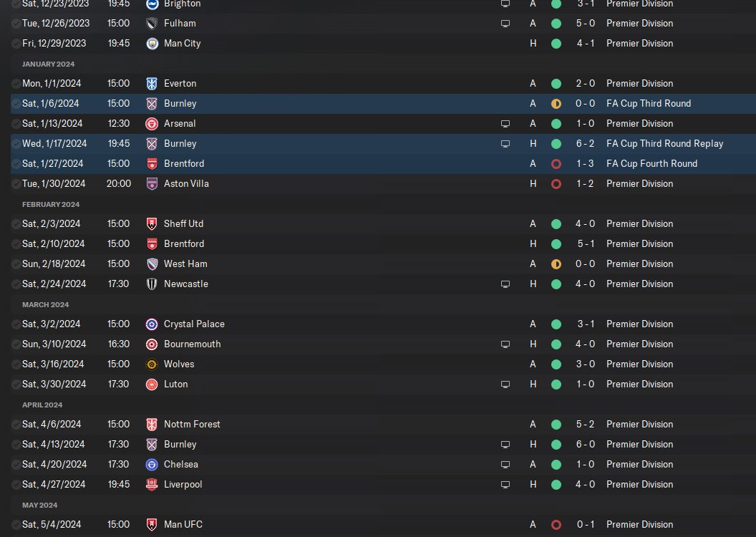Click the Crystal Palace badge
The width and height of the screenshot is (756, 537).
tap(152, 324)
